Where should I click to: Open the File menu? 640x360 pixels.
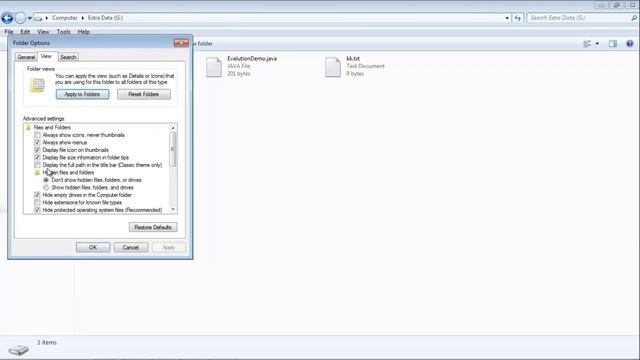point(9,31)
